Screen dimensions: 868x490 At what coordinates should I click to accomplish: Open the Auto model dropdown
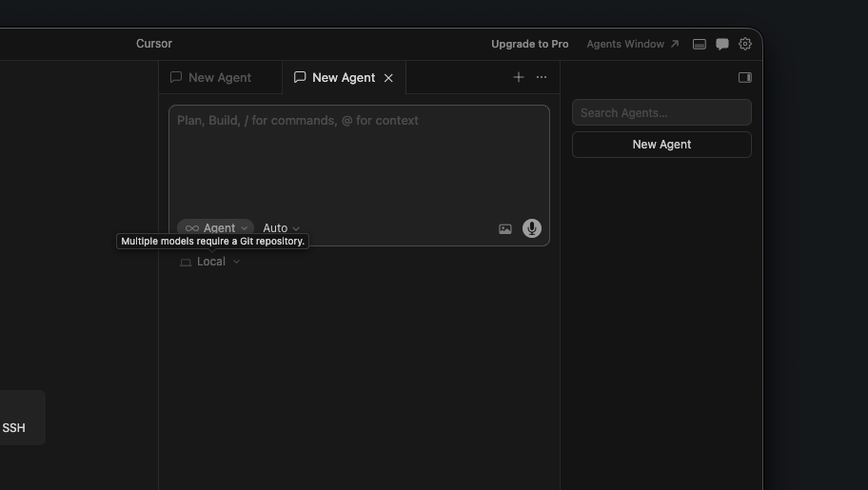coord(281,228)
